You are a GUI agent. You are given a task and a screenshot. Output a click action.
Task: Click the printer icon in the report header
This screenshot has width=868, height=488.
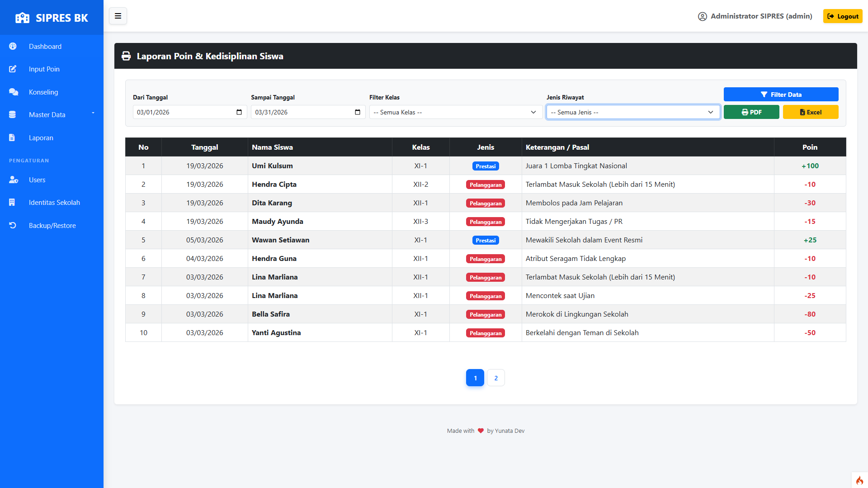[126, 56]
